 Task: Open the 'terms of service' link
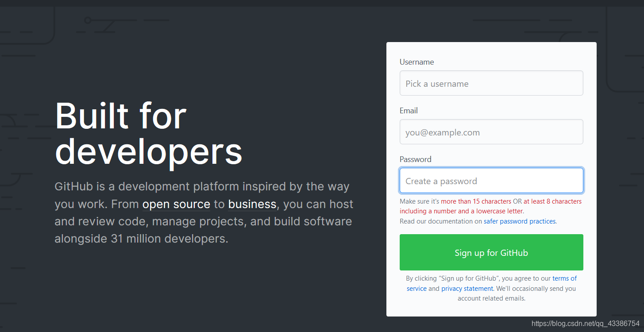tap(564, 278)
